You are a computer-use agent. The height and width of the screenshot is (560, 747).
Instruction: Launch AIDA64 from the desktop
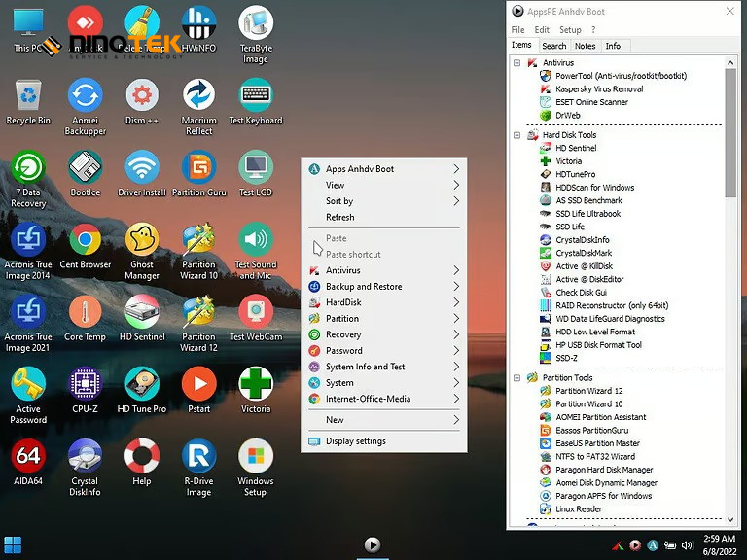[x=28, y=457]
